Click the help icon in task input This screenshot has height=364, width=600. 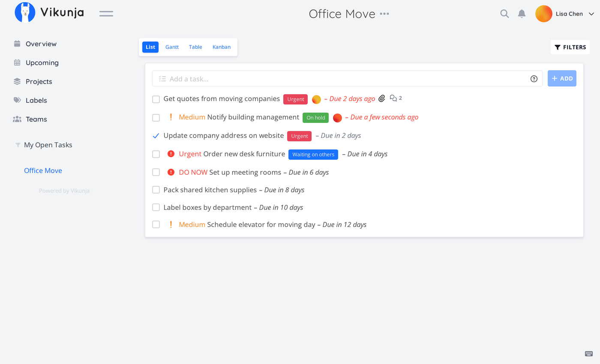coord(534,79)
